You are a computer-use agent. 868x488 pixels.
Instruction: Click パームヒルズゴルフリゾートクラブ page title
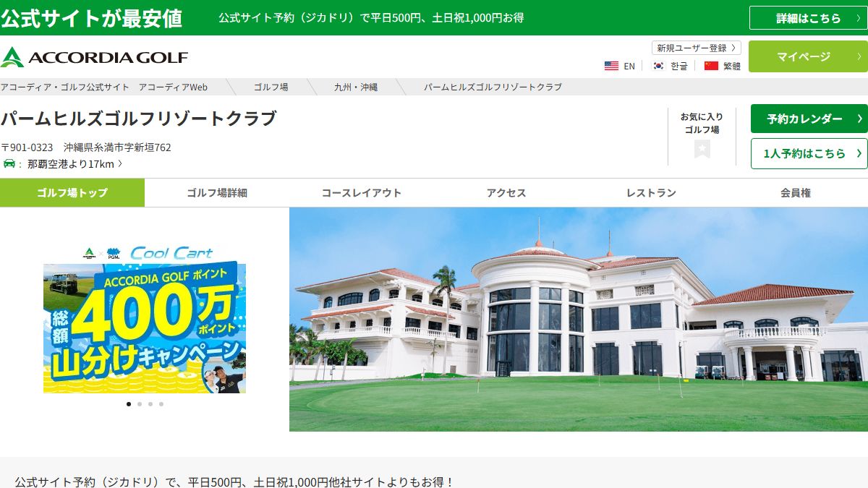(139, 119)
